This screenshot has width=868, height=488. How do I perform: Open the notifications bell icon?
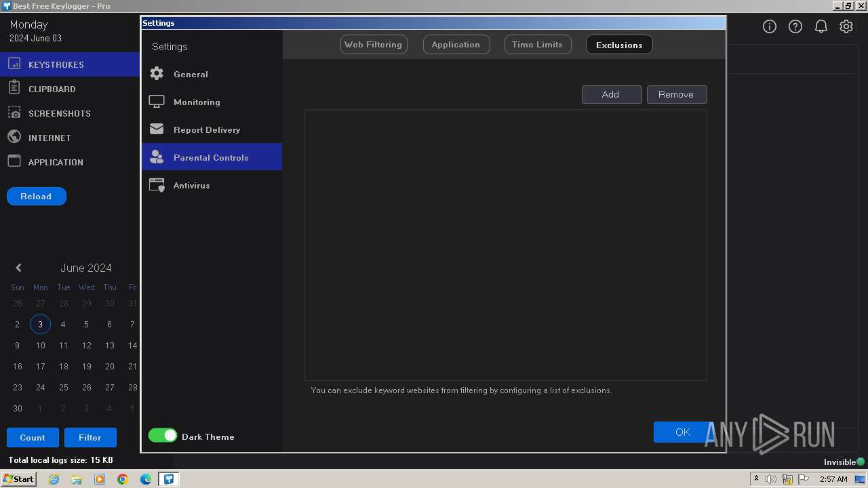[x=821, y=26]
